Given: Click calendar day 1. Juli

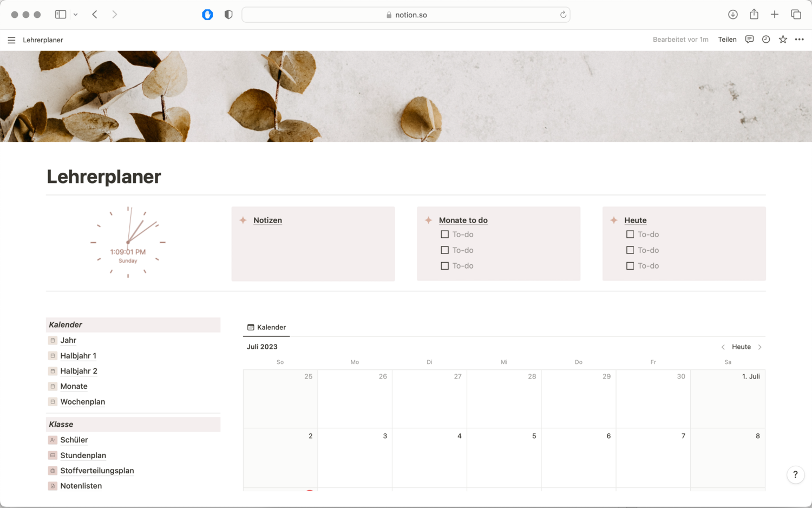Looking at the screenshot, I should pos(728,399).
